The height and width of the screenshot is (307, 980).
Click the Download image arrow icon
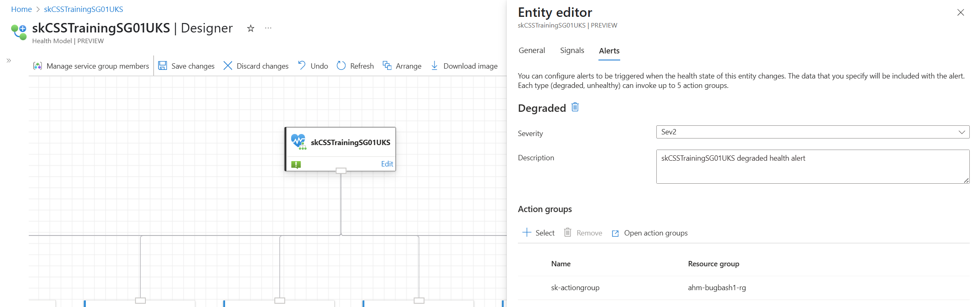point(434,66)
